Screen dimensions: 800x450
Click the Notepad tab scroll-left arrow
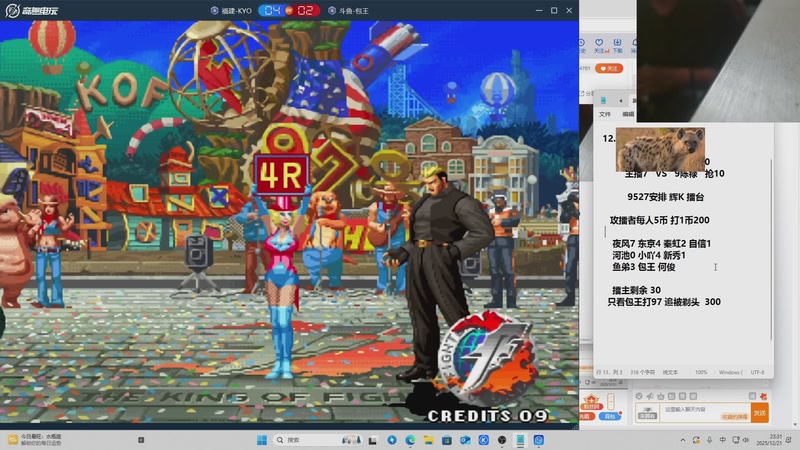coord(620,101)
